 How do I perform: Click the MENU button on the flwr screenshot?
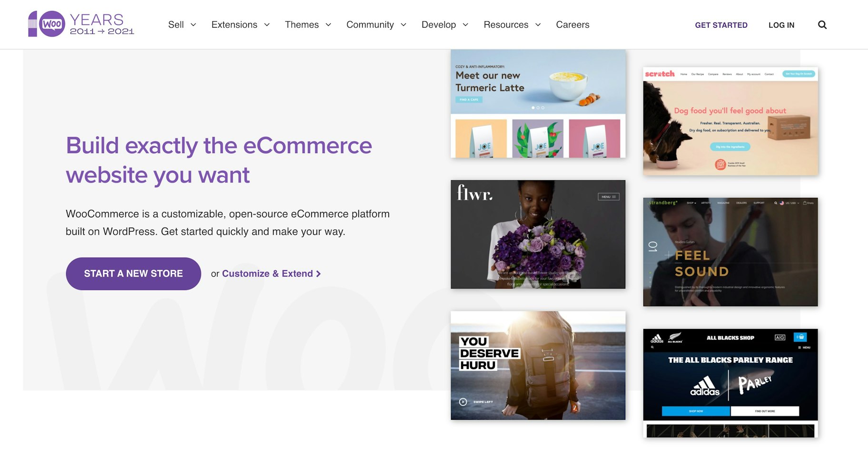[608, 196]
